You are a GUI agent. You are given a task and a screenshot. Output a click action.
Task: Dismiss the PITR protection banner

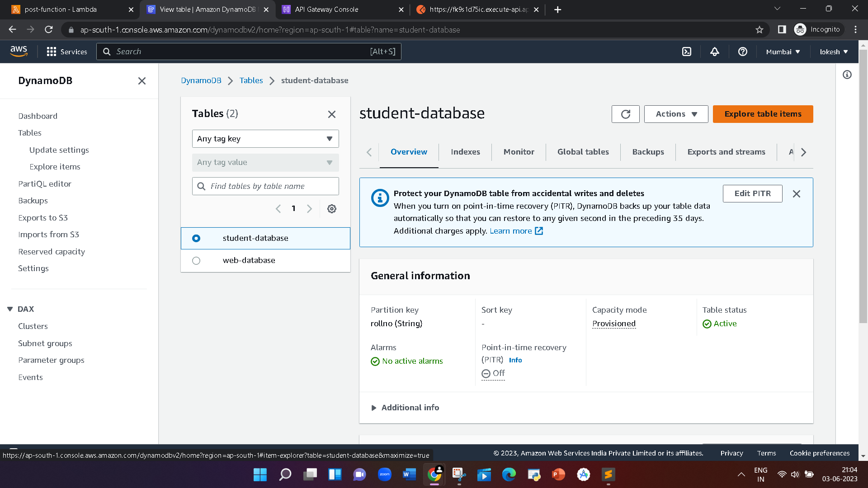point(797,193)
